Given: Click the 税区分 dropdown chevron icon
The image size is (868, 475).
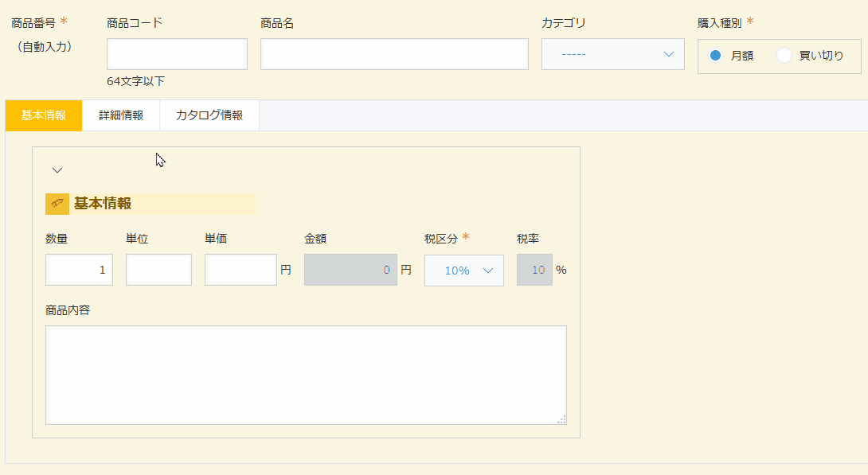Looking at the screenshot, I should tap(487, 271).
